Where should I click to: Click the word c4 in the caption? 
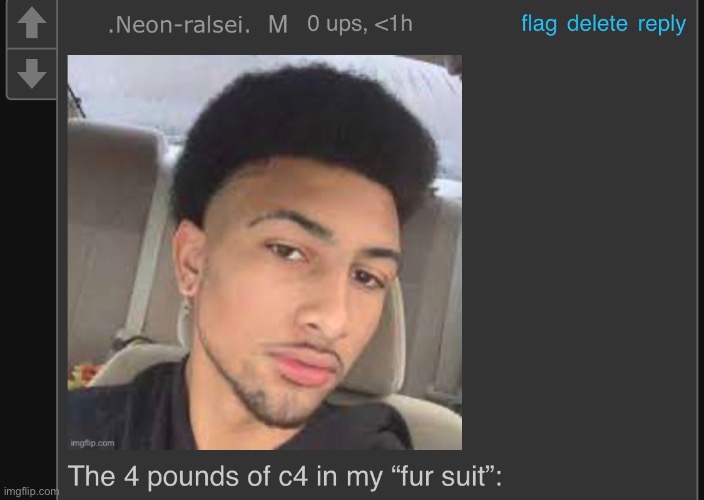point(293,477)
